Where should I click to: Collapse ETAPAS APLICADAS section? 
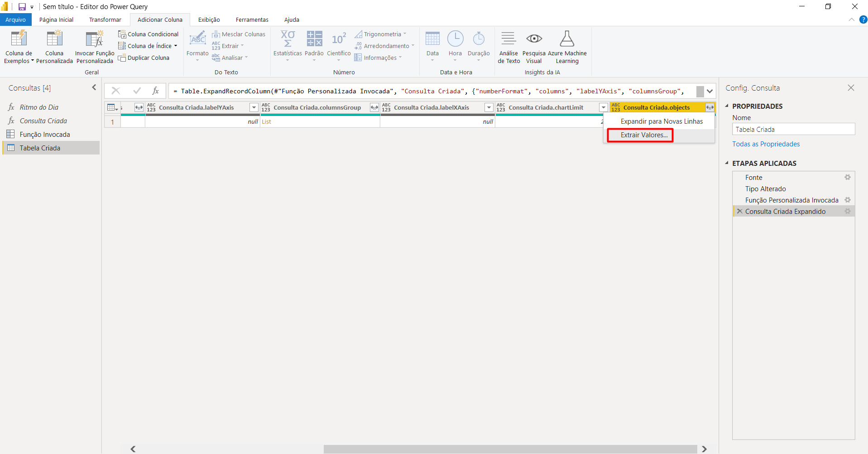point(727,163)
